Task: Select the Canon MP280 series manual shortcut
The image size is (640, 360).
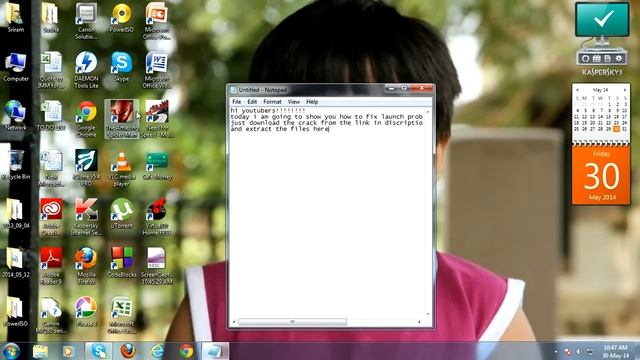Action: [x=51, y=315]
